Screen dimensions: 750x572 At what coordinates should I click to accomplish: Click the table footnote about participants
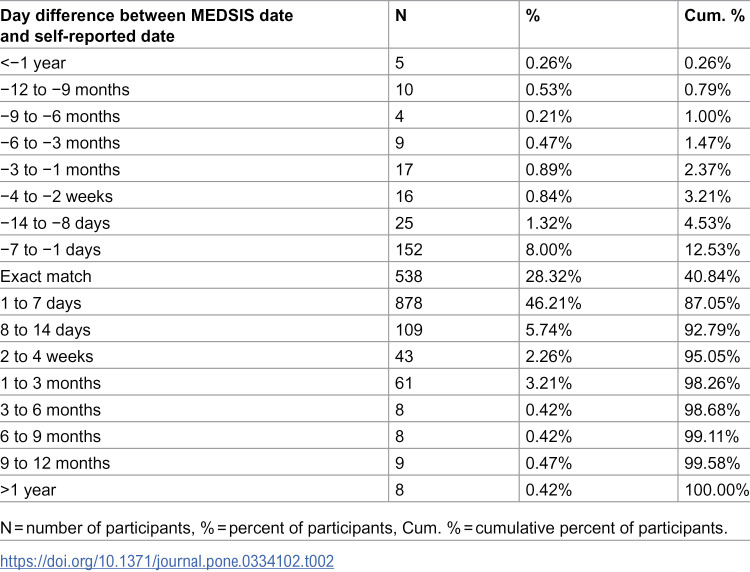[364, 528]
